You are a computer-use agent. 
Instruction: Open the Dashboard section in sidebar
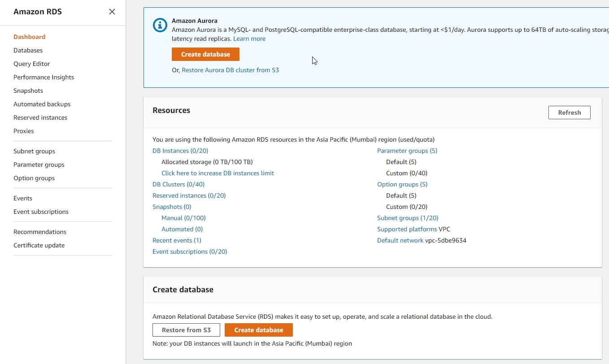[29, 37]
